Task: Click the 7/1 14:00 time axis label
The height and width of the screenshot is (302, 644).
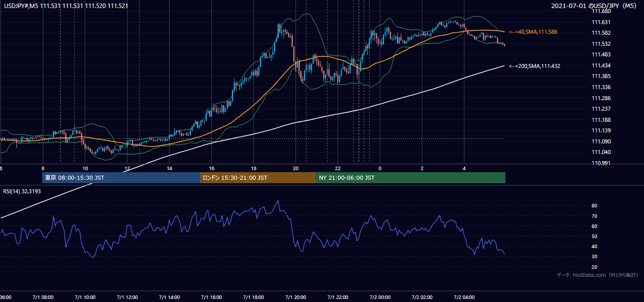Action: [x=169, y=297]
